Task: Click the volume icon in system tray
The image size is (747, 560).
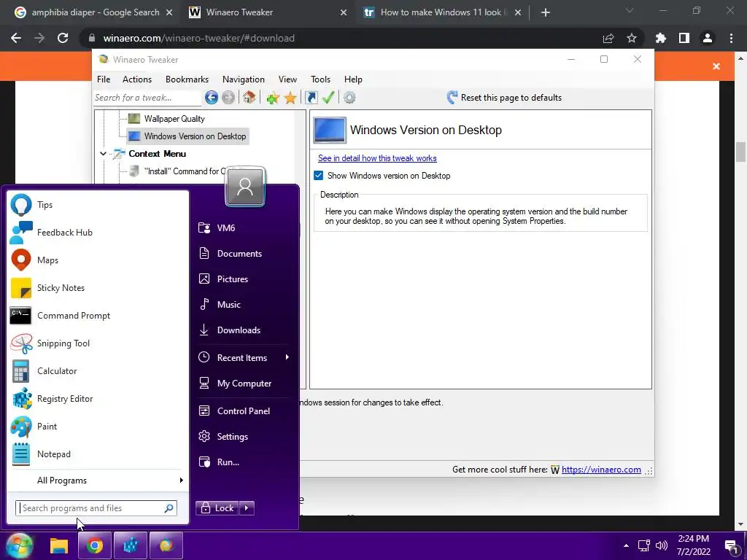Action: click(x=662, y=545)
